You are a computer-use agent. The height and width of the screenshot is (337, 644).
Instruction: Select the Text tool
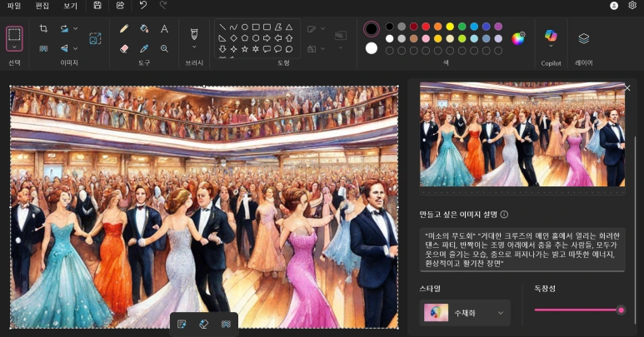point(164,28)
